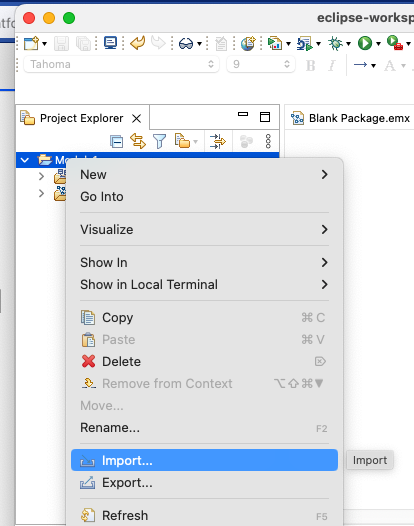The width and height of the screenshot is (414, 526).
Task: Click the green Run button icon
Action: coord(365,44)
